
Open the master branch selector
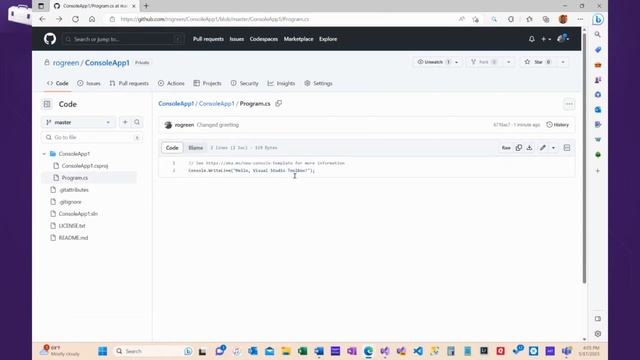click(78, 122)
